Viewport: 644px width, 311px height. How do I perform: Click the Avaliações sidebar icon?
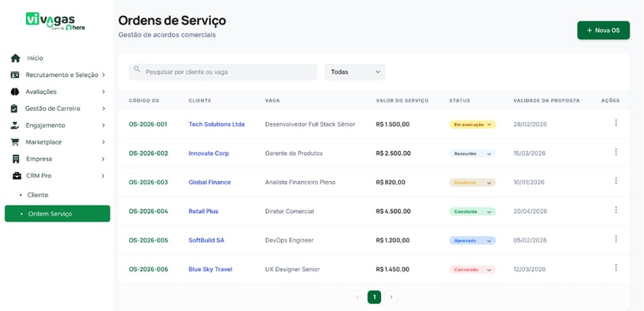(x=15, y=92)
